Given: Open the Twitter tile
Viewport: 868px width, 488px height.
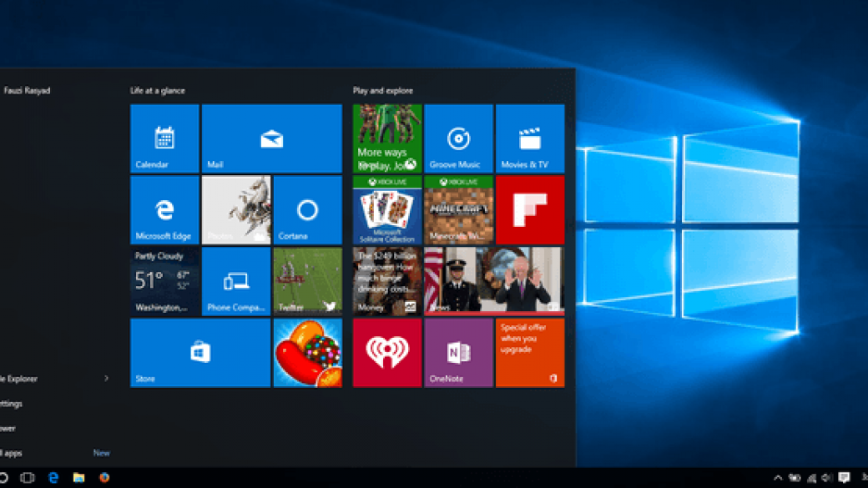Looking at the screenshot, I should [x=308, y=281].
